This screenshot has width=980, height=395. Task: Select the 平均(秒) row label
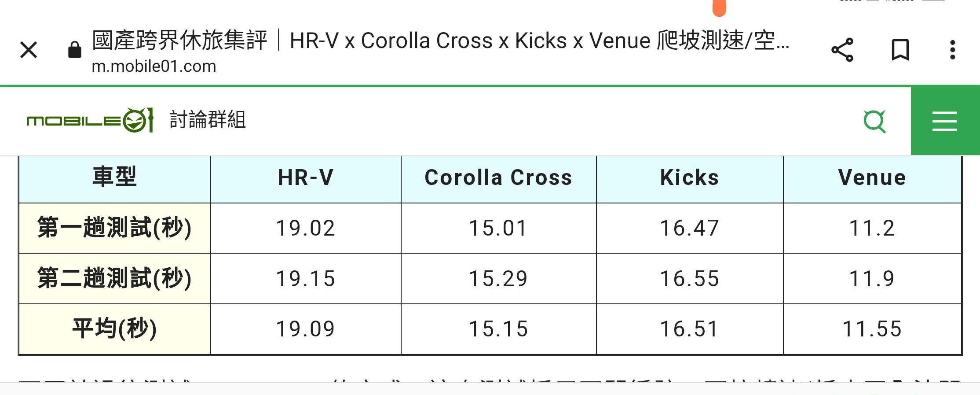click(114, 329)
